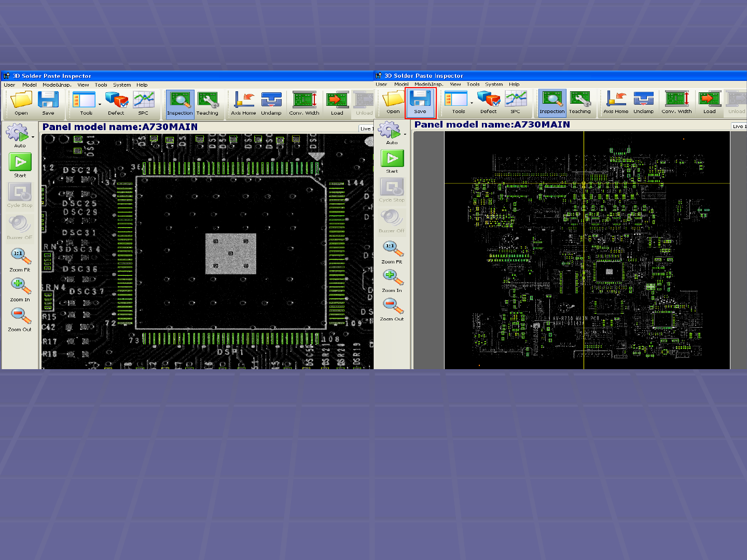Image resolution: width=747 pixels, height=560 pixels.
Task: Open Model menu in left window
Action: (30, 85)
